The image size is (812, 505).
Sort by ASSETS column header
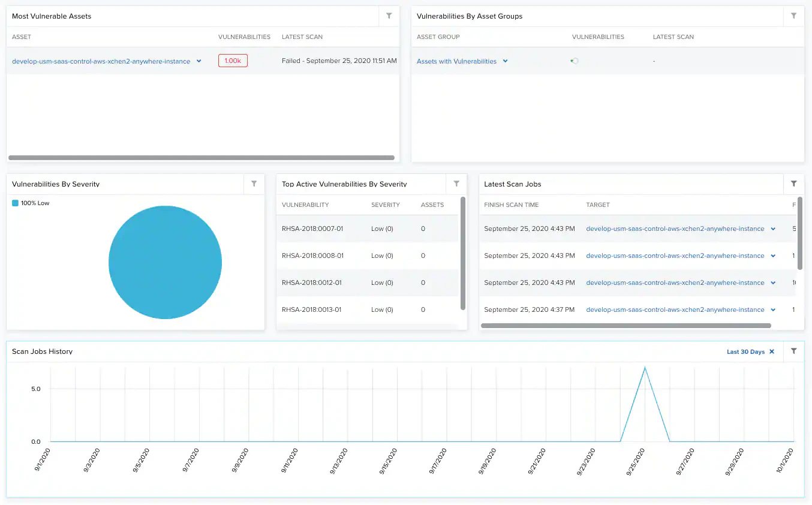(x=432, y=205)
